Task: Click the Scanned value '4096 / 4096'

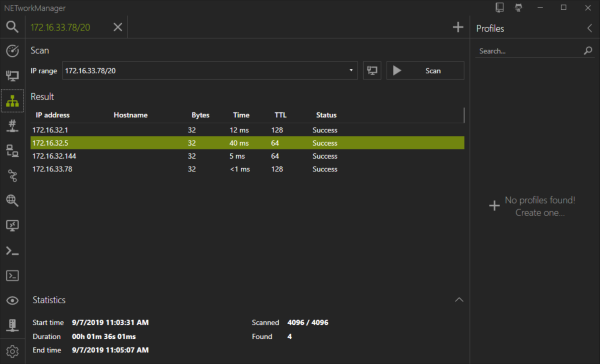Action: [308, 322]
